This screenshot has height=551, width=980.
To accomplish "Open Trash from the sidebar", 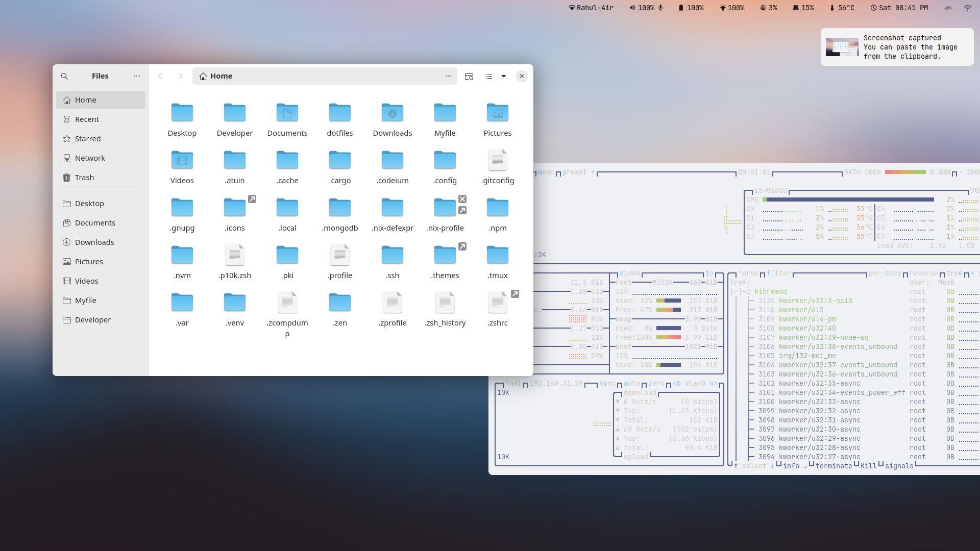I will 84,177.
